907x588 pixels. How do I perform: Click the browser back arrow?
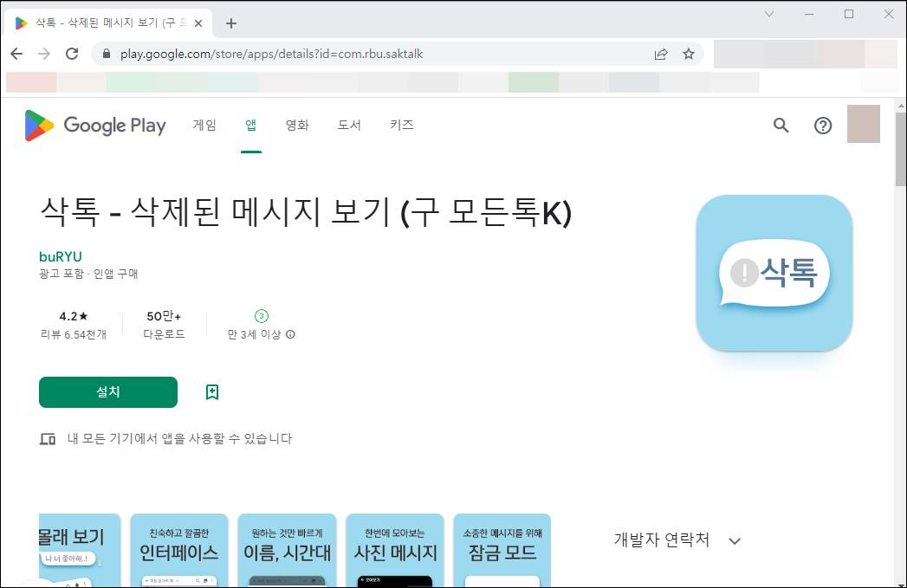pyautogui.click(x=16, y=54)
